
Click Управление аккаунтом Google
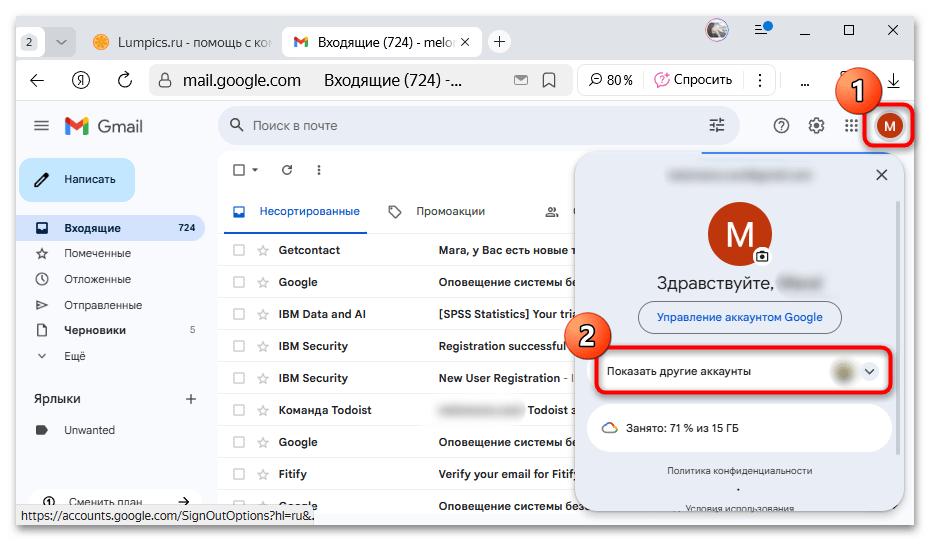point(740,317)
